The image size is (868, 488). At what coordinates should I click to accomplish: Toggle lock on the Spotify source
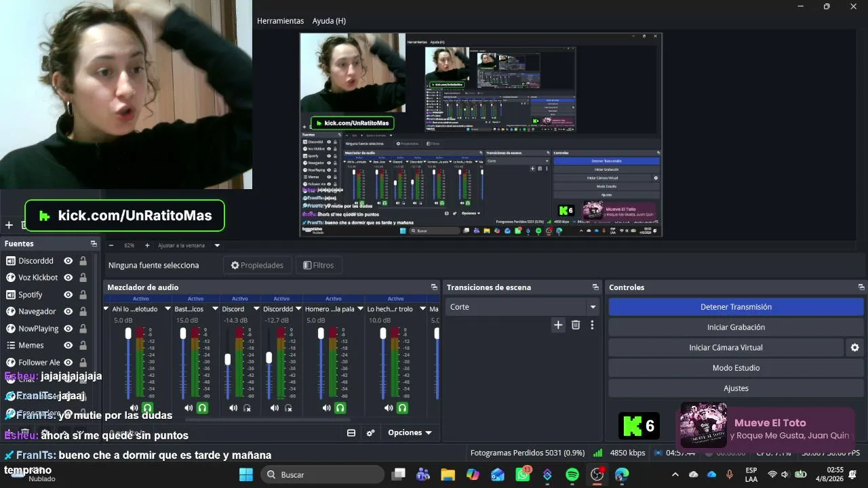83,295
